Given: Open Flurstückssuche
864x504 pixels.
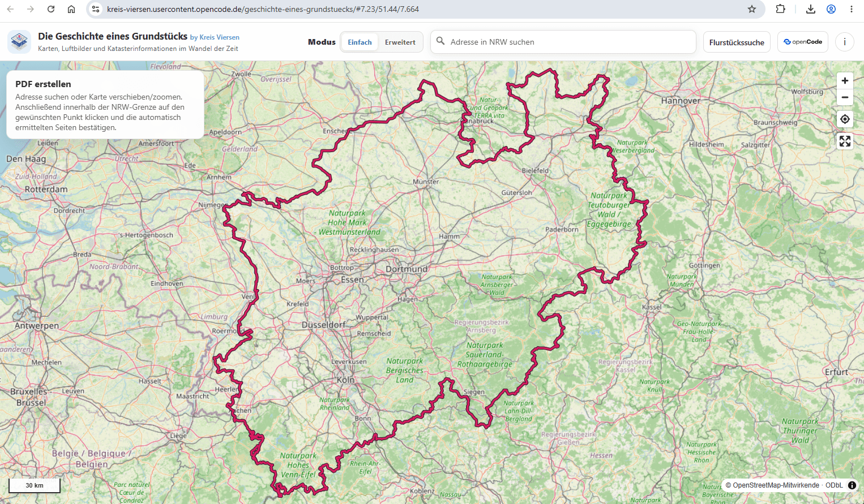Looking at the screenshot, I should click(737, 42).
